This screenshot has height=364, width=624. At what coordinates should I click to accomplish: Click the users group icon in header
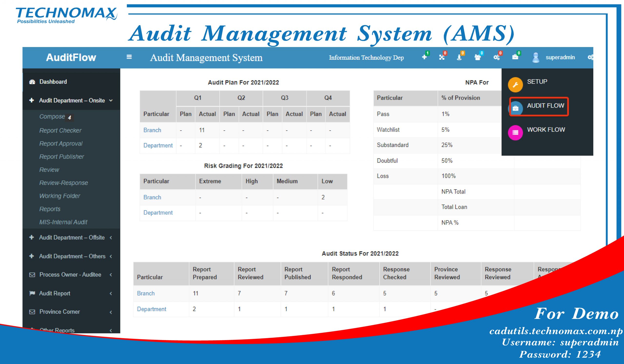[x=478, y=57]
